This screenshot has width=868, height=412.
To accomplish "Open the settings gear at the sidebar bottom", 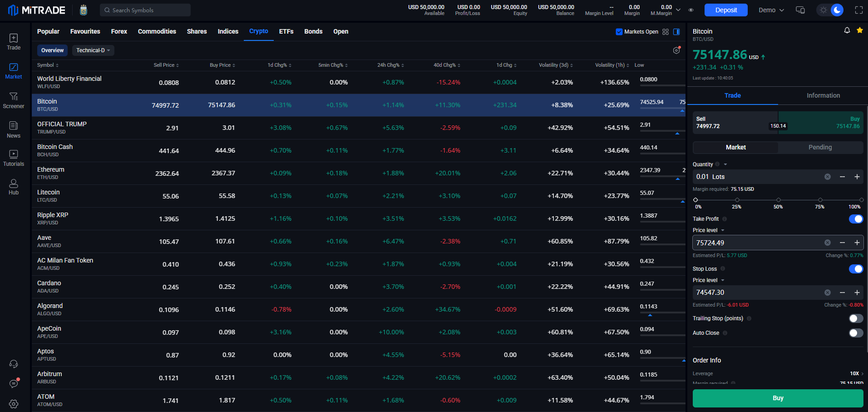I will pos(13,404).
